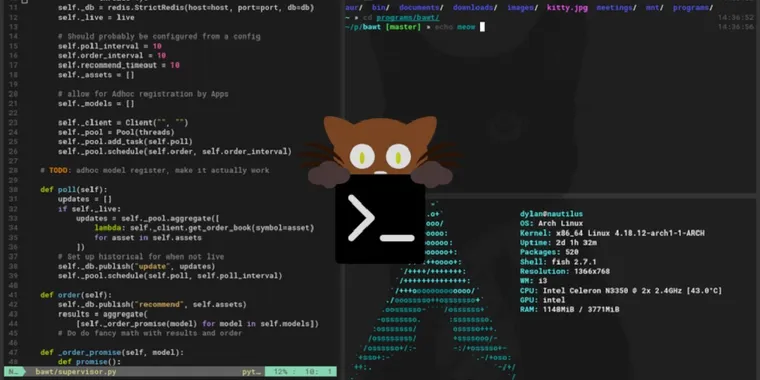760x380 pixels.
Task: Click the 'self._assets = []' line
Action: point(96,75)
